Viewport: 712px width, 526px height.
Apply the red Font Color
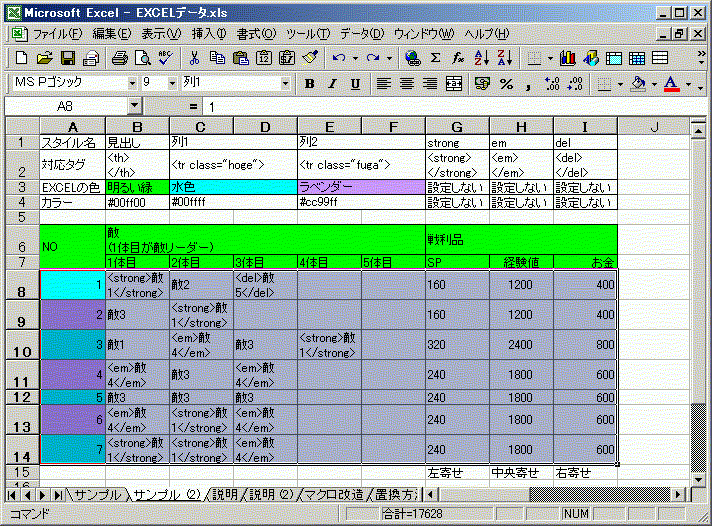672,84
